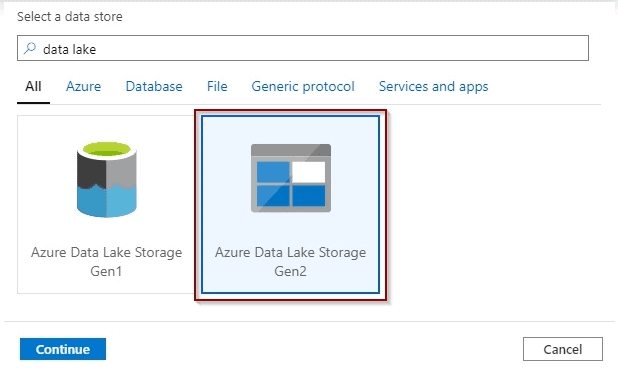Image resolution: width=618 pixels, height=372 pixels.
Task: Click the bottom-right blue cell of the Gen2 icon
Action: (x=309, y=196)
